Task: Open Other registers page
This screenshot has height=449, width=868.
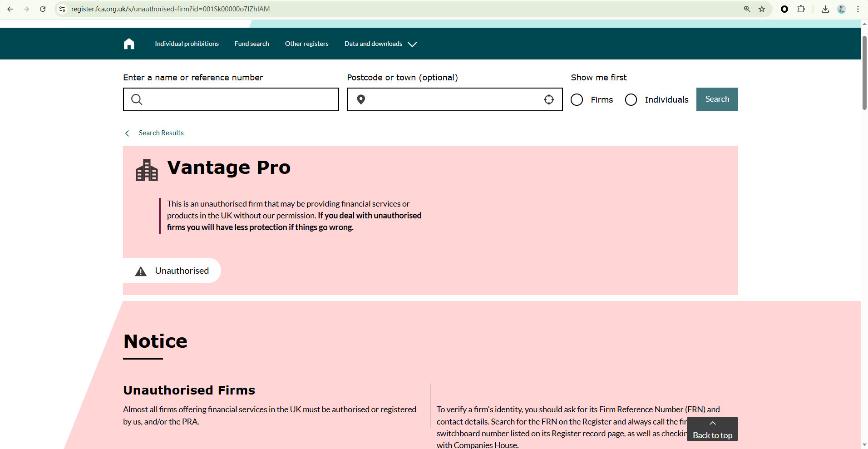Action: tap(307, 44)
